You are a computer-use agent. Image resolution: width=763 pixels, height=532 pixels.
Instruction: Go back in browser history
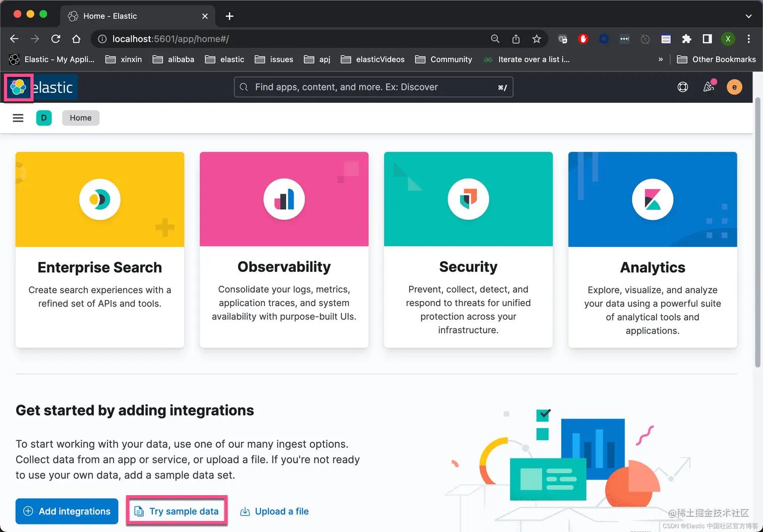pyautogui.click(x=14, y=39)
